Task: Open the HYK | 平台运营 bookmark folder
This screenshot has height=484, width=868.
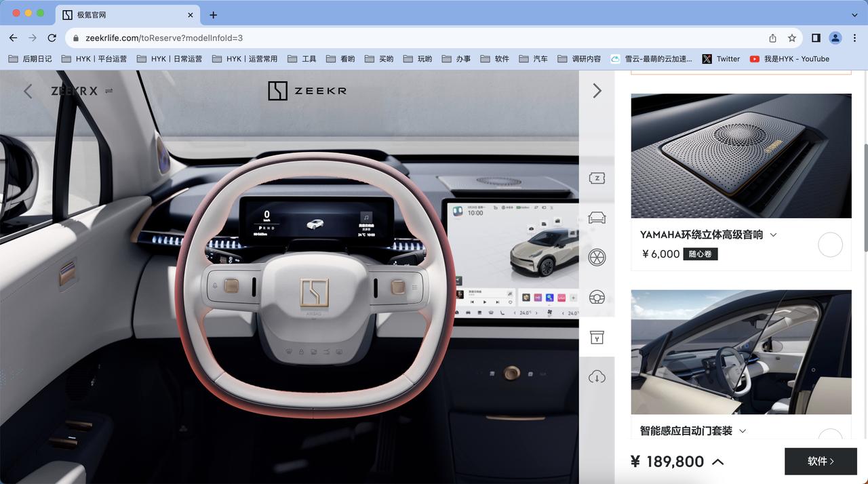Action: tap(94, 59)
